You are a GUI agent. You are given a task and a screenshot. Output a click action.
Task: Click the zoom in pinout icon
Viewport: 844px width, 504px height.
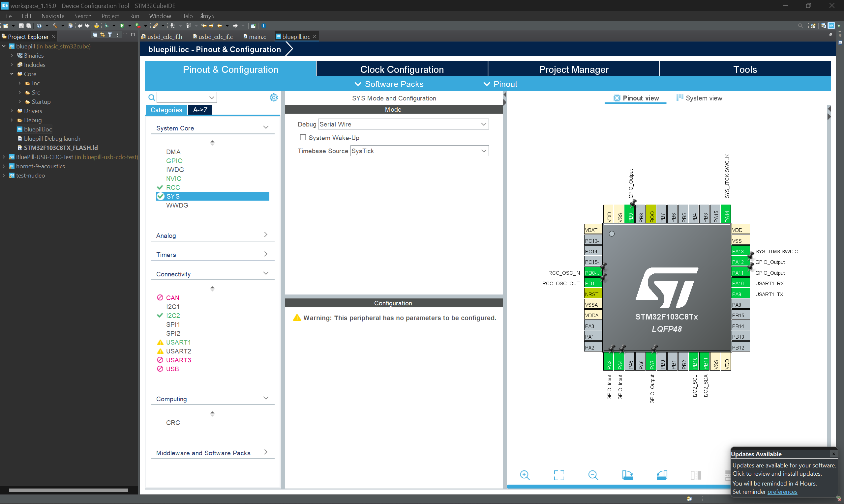click(x=525, y=475)
